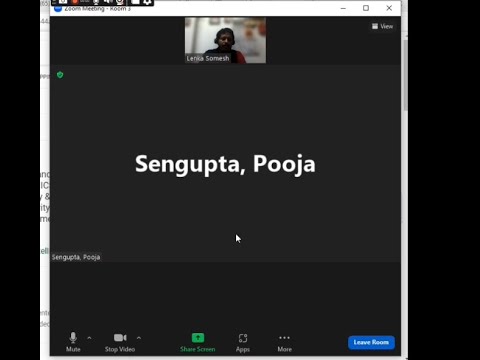Open audio options arrow beside Mute

click(x=89, y=338)
